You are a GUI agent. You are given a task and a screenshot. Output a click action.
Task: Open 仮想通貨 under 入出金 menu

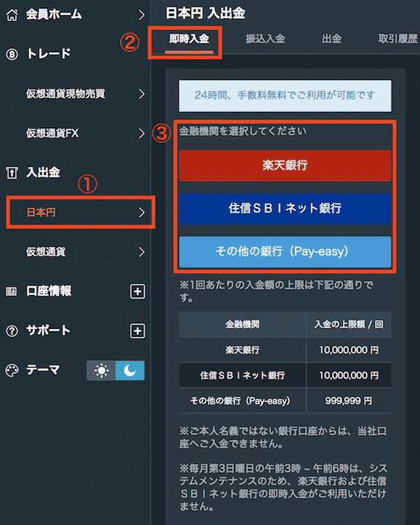81,252
